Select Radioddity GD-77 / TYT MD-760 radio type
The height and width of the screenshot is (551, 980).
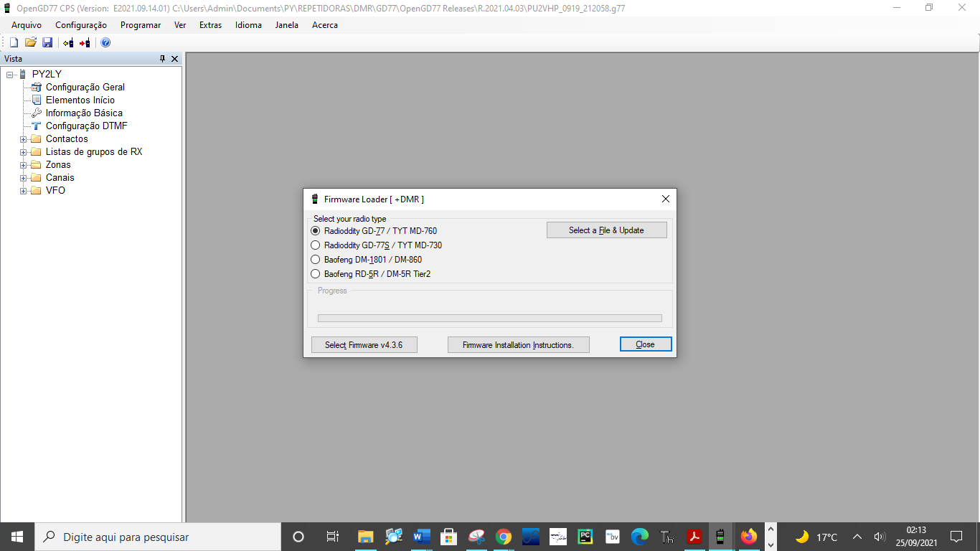coord(374,231)
